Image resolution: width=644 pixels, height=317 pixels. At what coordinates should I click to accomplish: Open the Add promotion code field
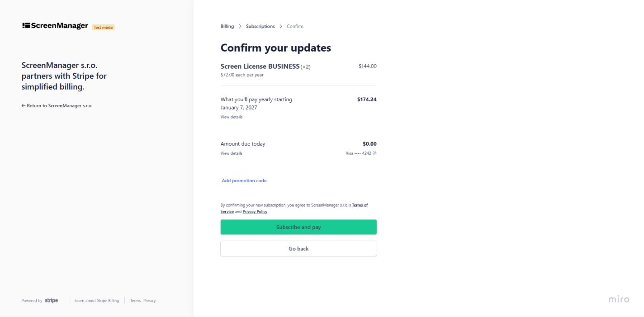pyautogui.click(x=244, y=180)
